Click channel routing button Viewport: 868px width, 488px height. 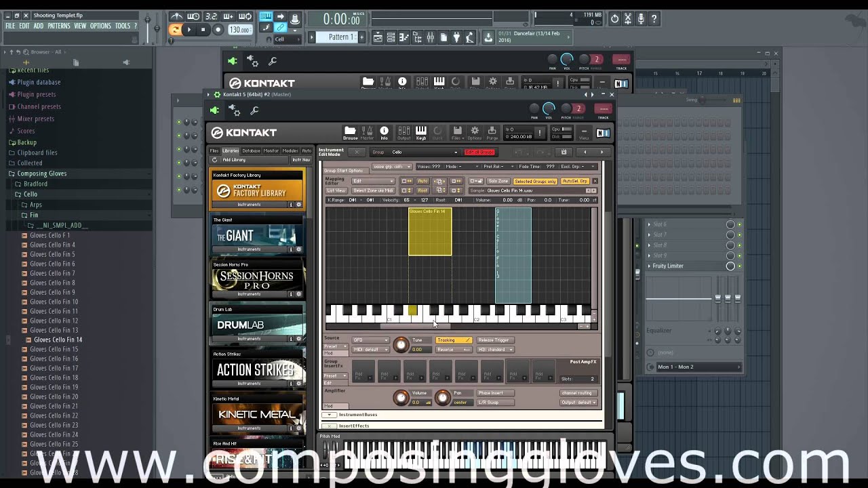pyautogui.click(x=577, y=393)
